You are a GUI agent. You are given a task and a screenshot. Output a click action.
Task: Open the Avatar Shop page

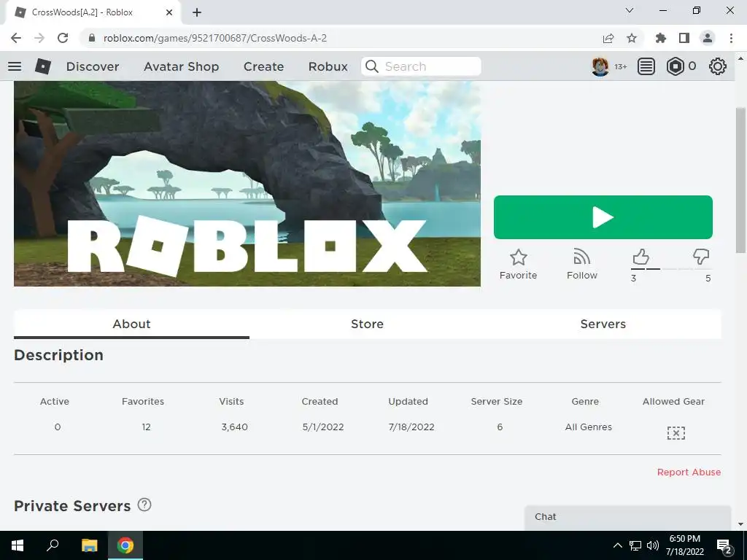181,66
